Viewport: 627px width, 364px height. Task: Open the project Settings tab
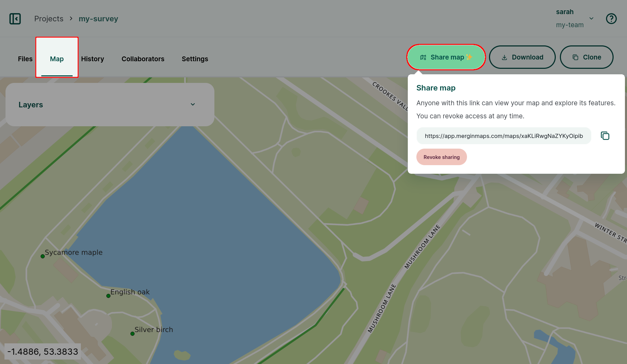tap(194, 59)
